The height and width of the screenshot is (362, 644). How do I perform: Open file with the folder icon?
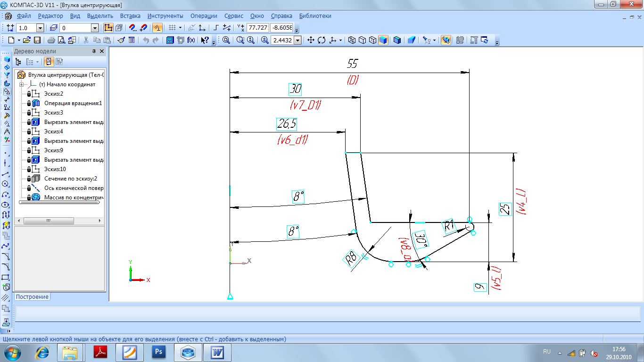(27, 41)
